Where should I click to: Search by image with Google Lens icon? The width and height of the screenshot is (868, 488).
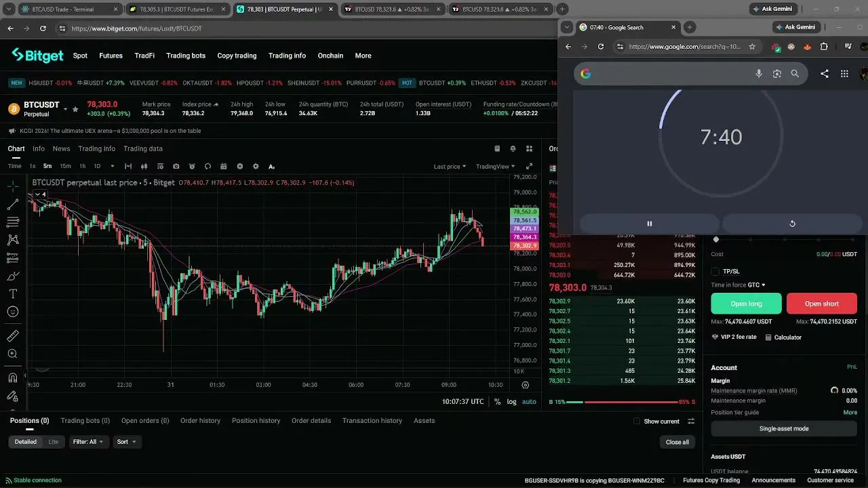tap(777, 74)
